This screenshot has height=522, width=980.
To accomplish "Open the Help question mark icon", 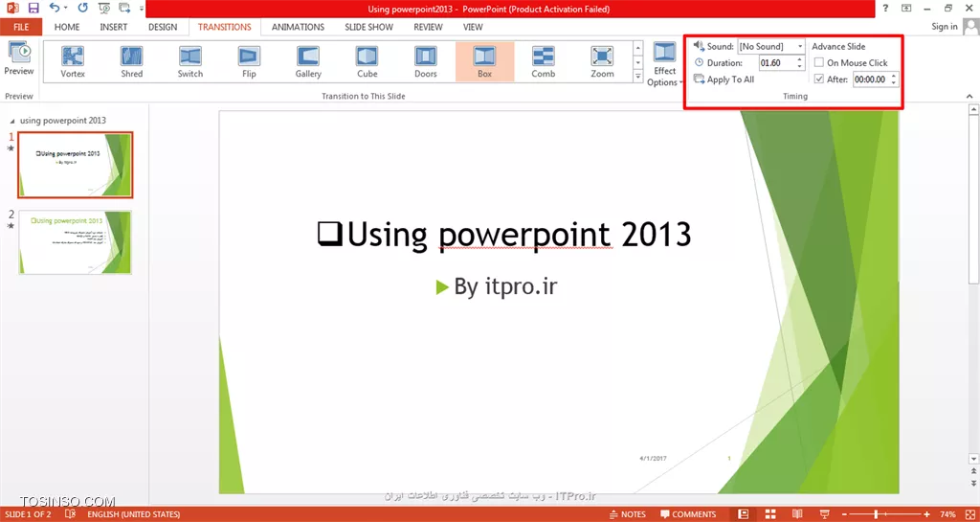I will tap(885, 8).
